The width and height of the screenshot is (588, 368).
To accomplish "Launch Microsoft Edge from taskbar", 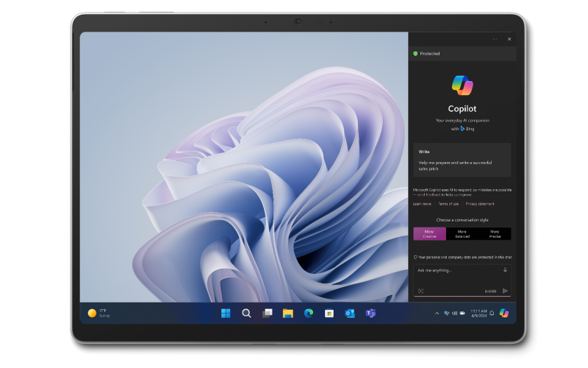I will [309, 314].
